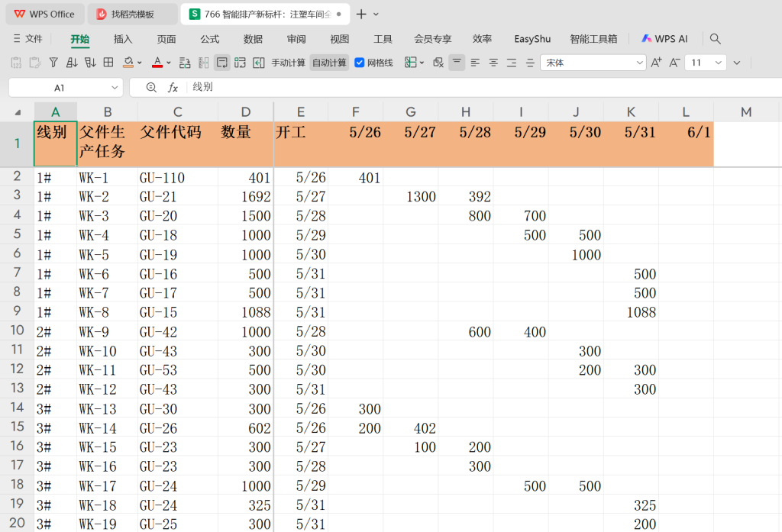Switch to the 公式 ribbon tab

click(209, 39)
